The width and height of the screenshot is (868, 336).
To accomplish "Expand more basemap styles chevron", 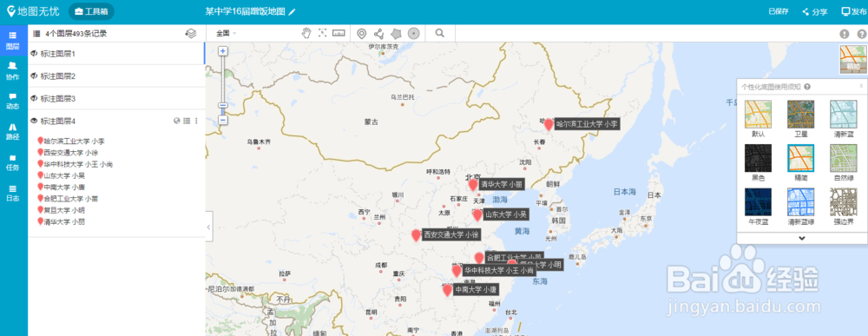I will tap(801, 238).
